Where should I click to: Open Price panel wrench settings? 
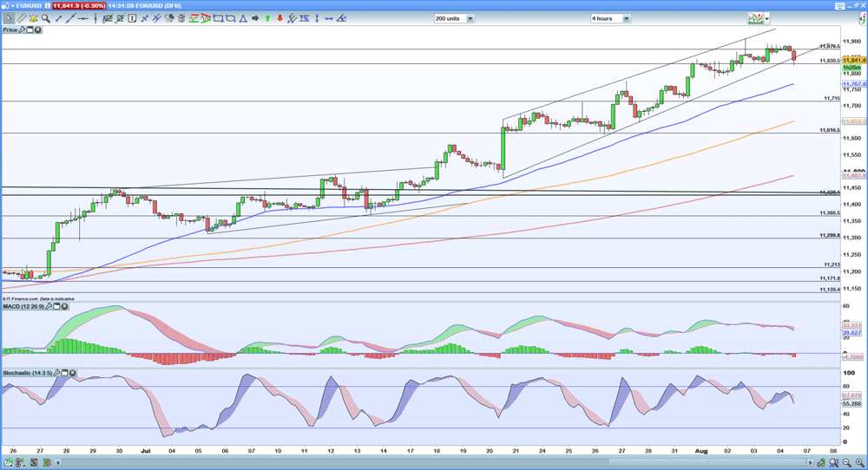(23, 29)
